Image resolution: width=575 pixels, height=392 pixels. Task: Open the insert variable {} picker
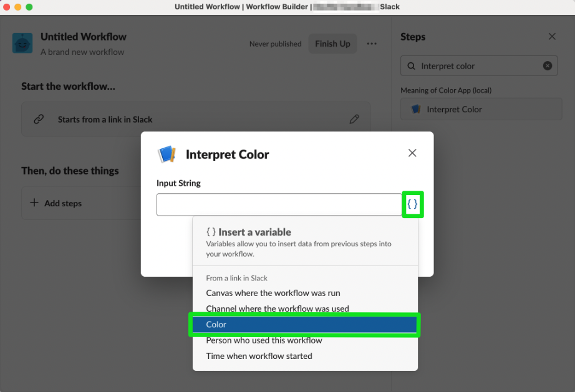(412, 204)
